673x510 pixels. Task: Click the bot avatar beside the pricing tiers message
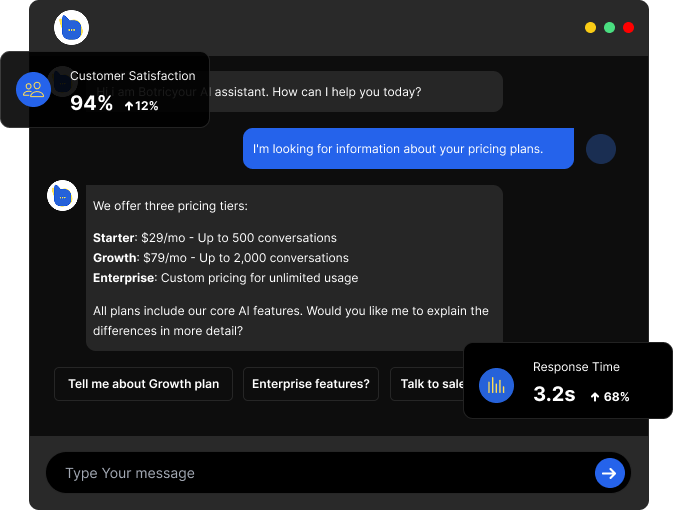coord(62,196)
